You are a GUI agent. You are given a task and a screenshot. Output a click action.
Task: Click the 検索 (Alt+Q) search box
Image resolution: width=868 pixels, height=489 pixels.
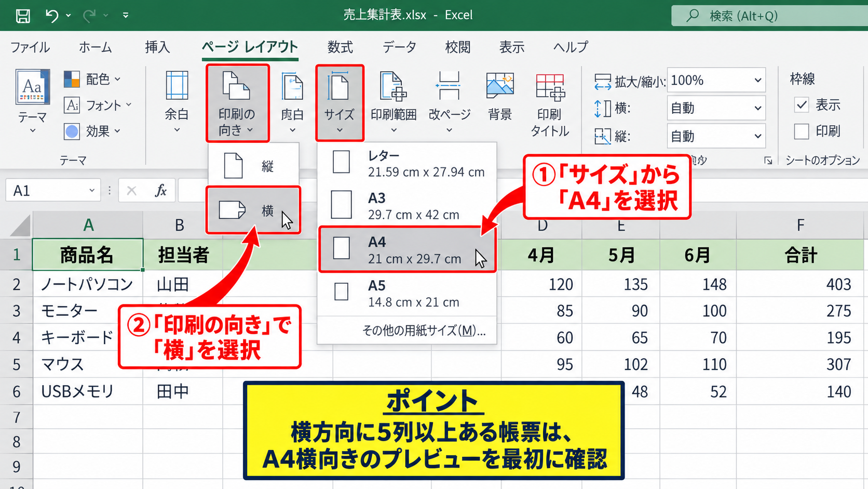[x=769, y=16]
